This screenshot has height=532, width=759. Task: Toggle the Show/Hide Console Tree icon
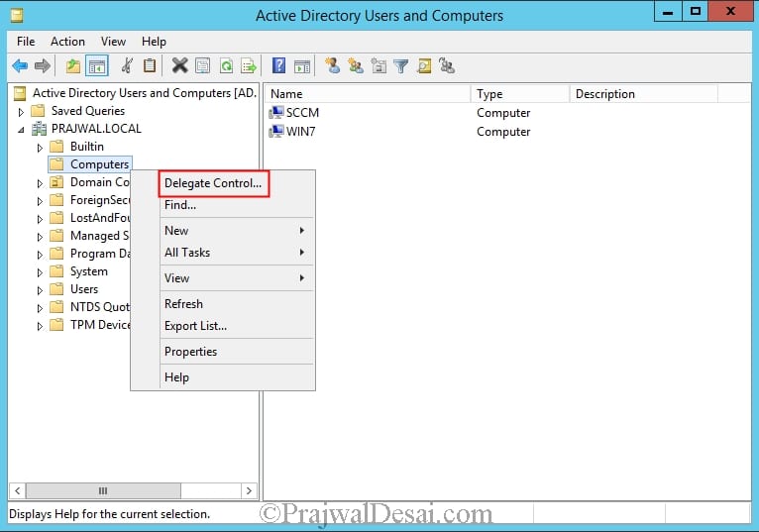[97, 65]
